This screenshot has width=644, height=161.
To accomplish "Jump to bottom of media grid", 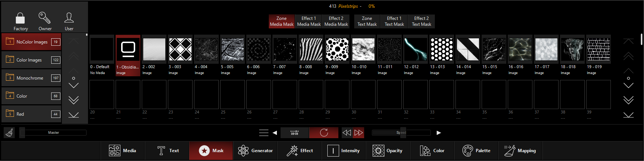I will click(x=629, y=115).
